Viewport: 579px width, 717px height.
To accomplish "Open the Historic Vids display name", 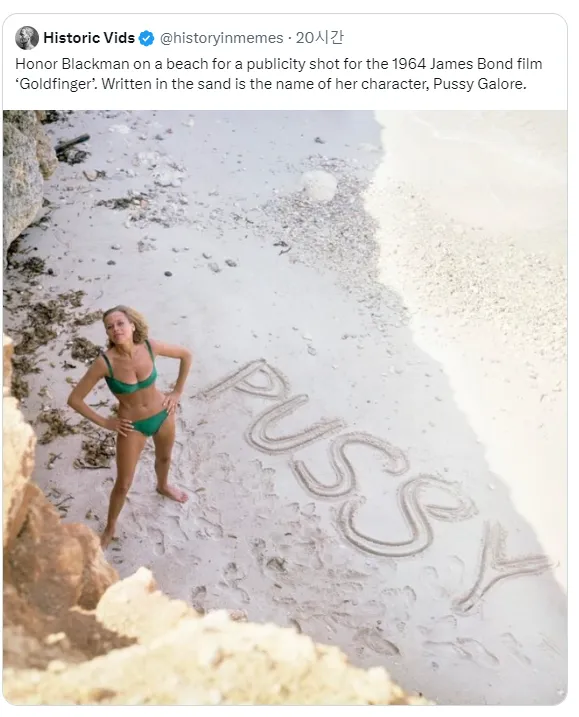I will 89,38.
